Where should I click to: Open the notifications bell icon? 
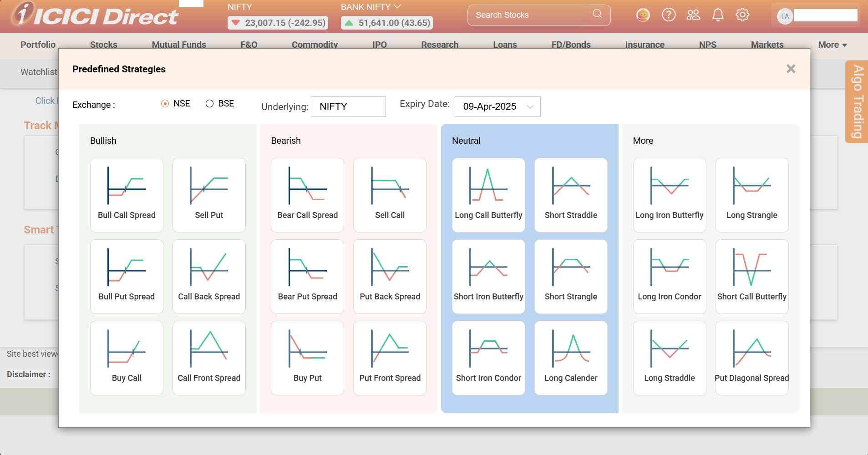point(718,15)
